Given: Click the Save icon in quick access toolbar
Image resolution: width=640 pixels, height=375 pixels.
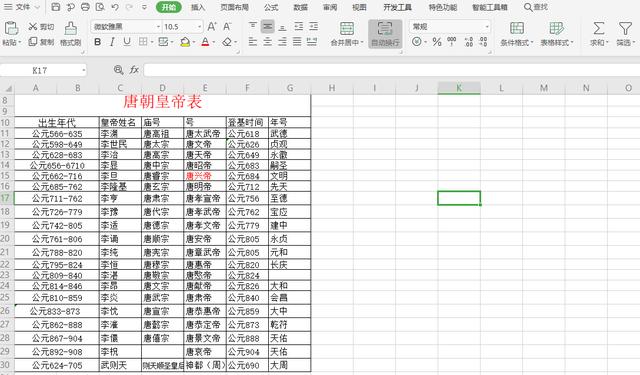Looking at the screenshot, I should (56, 7).
